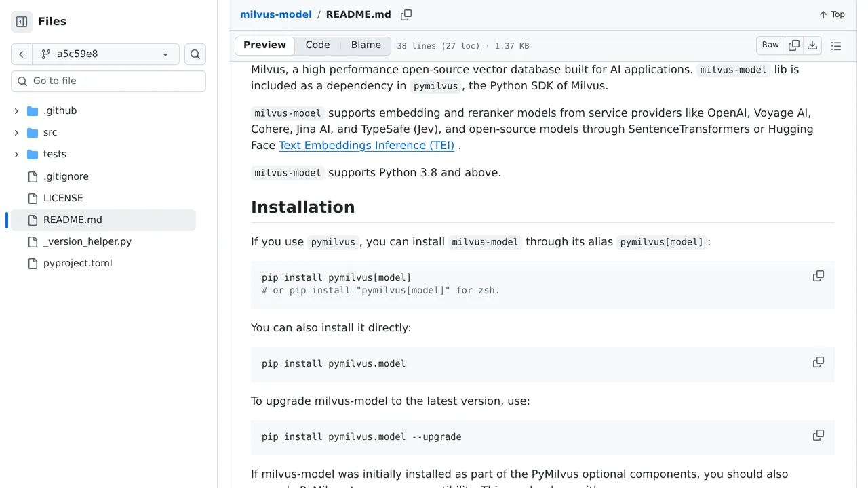This screenshot has height=488, width=868.
Task: Copy the file path icon next to README.md
Action: [406, 14]
